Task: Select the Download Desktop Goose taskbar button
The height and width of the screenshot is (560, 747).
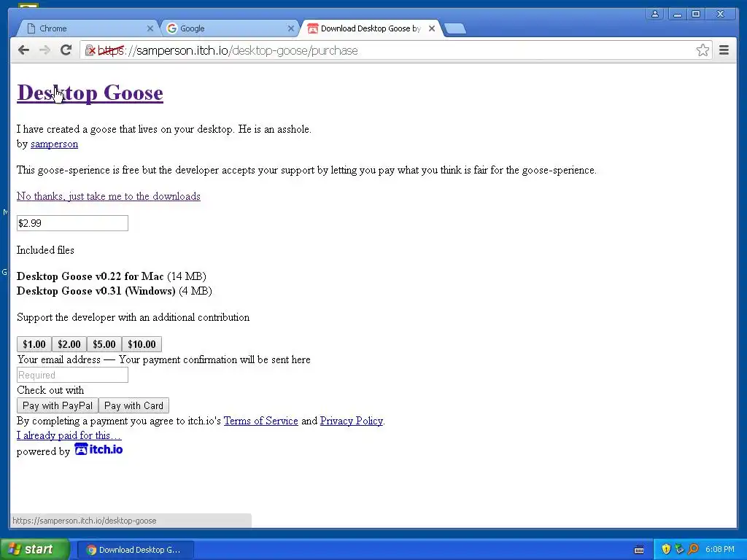Action: pos(135,550)
